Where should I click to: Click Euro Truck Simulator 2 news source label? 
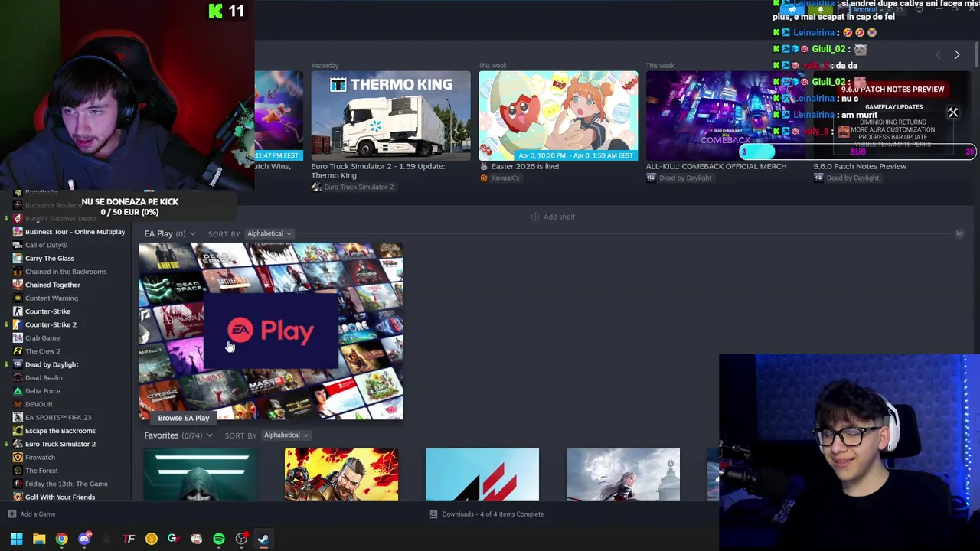pos(358,187)
